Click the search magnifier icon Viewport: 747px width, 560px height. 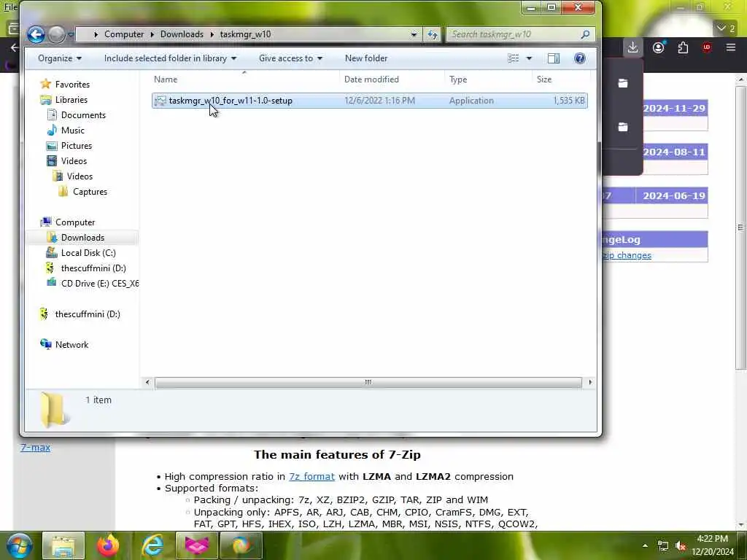tap(586, 34)
